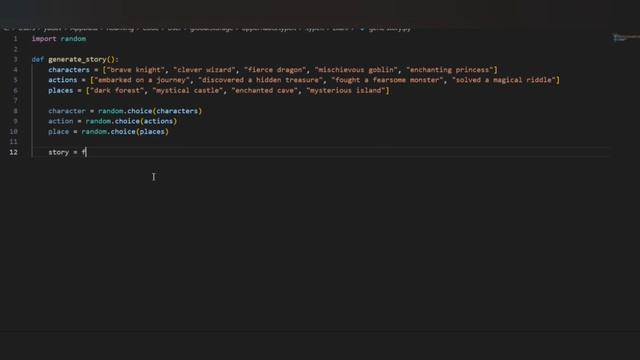Click line number 12 in the gutter
The image size is (640, 360).
coord(13,152)
